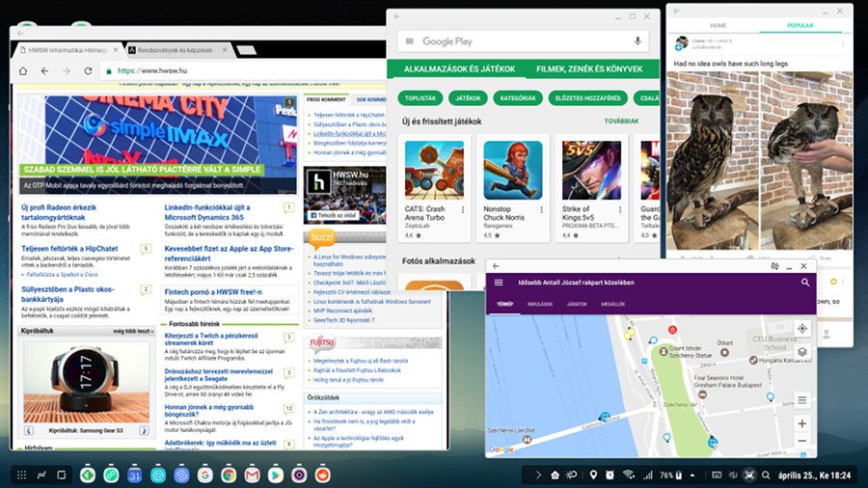Launch Play Store from the taskbar
This screenshot has height=488, width=868.
(276, 474)
